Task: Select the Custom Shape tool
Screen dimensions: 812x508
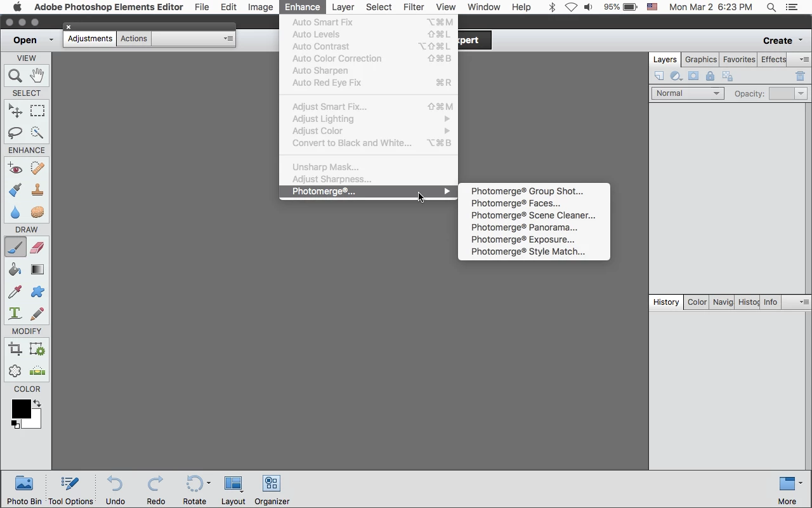Action: coord(37,291)
